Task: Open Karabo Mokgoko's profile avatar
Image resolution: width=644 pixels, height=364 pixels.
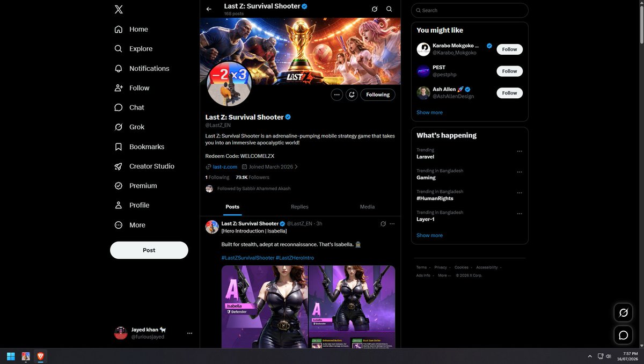Action: click(x=423, y=49)
